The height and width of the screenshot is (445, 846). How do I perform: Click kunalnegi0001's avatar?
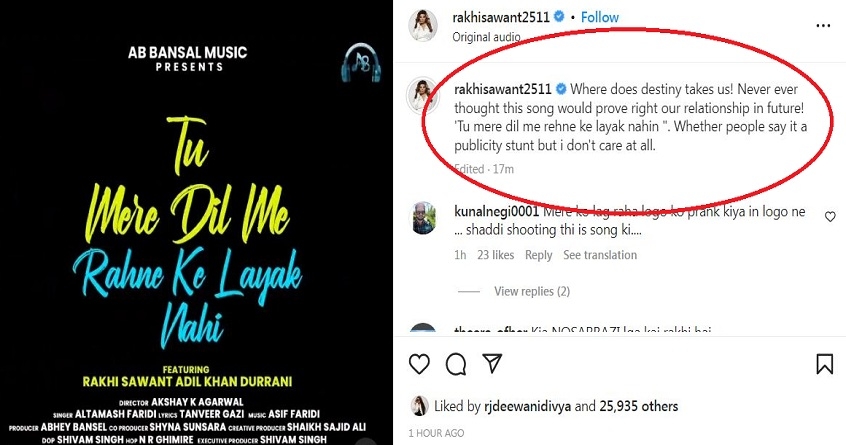pos(424,218)
